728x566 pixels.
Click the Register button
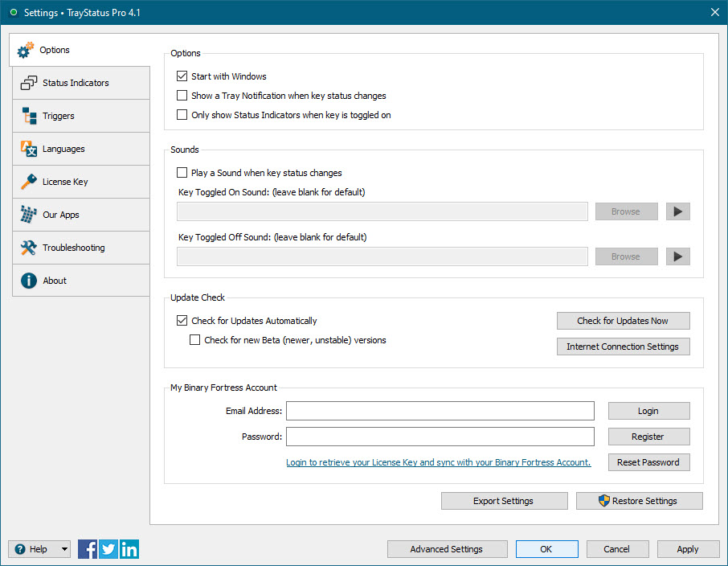(x=648, y=437)
